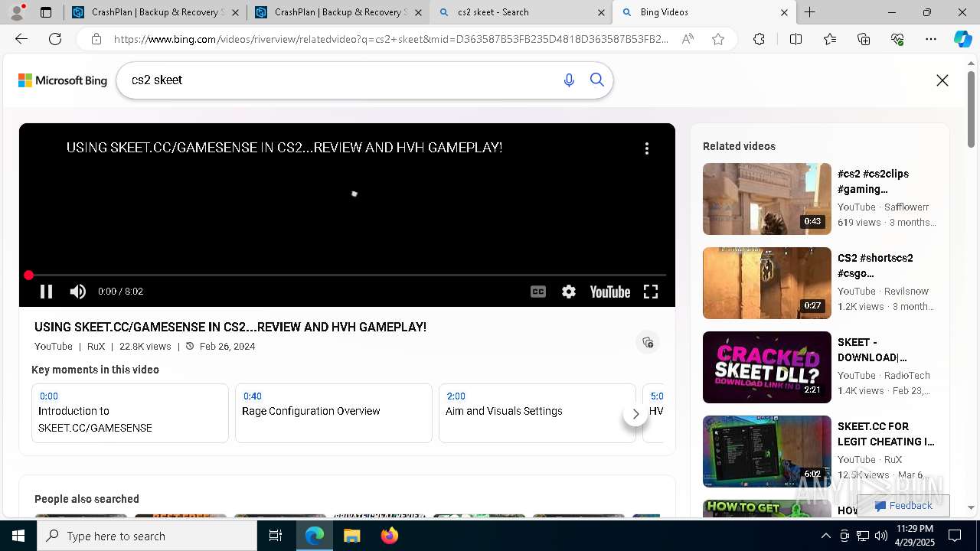The width and height of the screenshot is (980, 551).
Task: Open video player three-dot menu
Action: [647, 148]
